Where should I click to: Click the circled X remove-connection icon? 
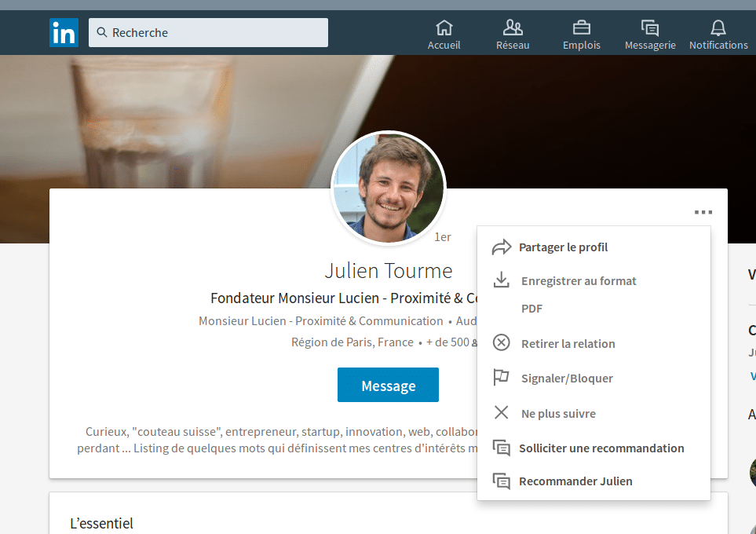[x=502, y=343]
